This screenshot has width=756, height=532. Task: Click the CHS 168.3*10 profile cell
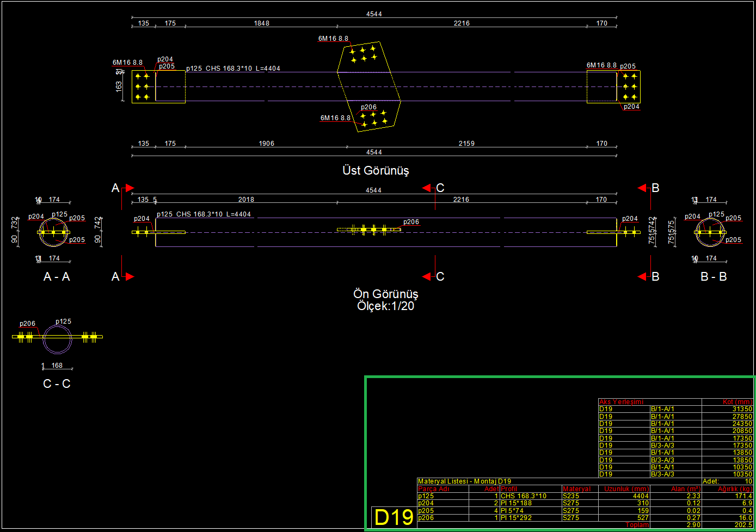524,496
